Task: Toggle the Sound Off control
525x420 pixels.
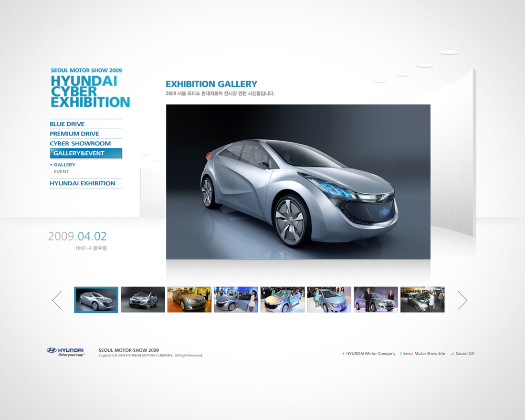Action: (463, 353)
